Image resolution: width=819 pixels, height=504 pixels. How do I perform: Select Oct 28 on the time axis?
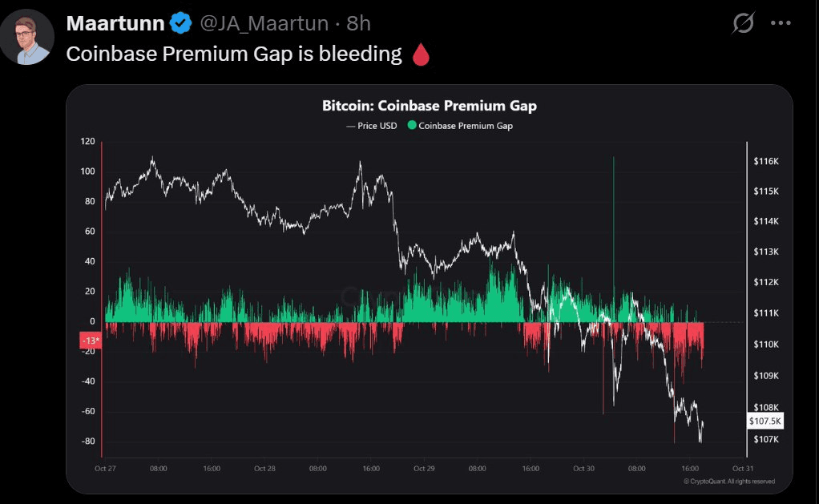pyautogui.click(x=264, y=468)
